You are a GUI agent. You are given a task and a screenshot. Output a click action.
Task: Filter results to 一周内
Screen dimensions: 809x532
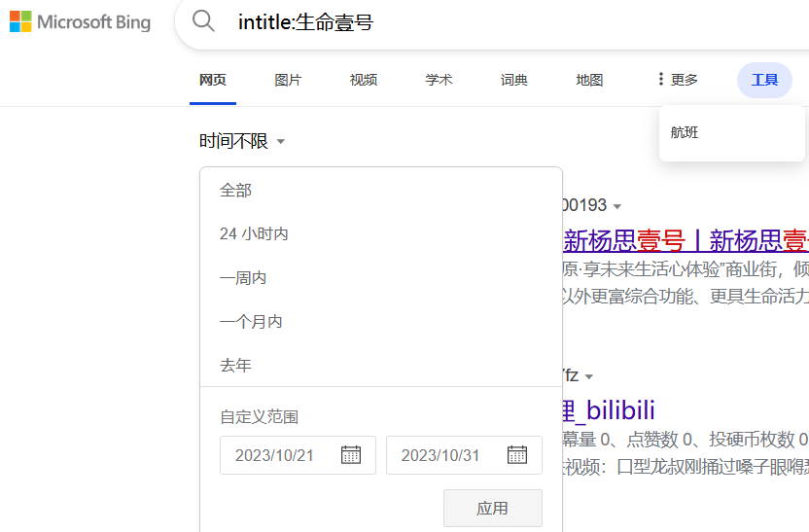tap(243, 277)
